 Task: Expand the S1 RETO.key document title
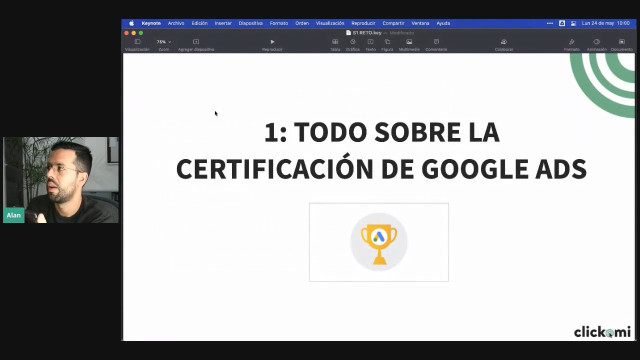(367, 33)
